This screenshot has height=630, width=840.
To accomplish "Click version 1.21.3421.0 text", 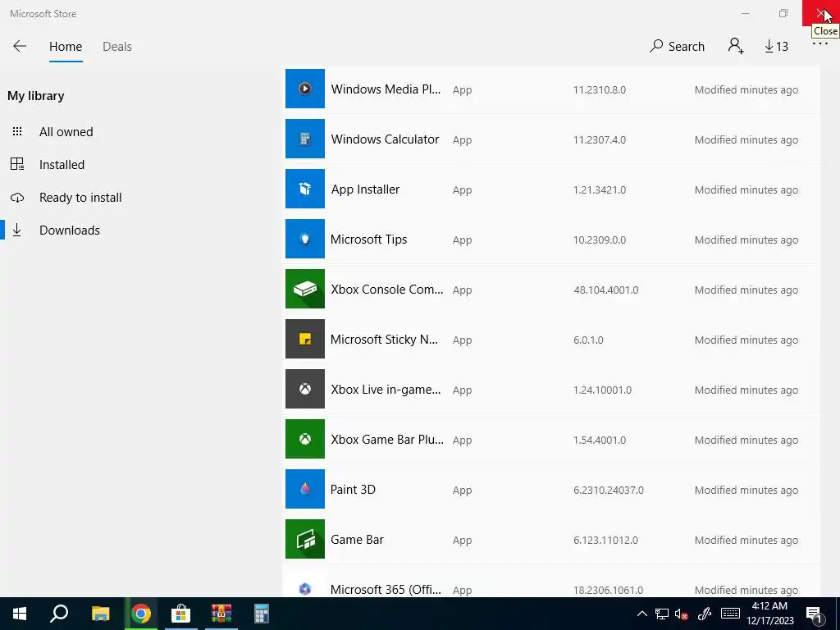I will click(x=600, y=190).
